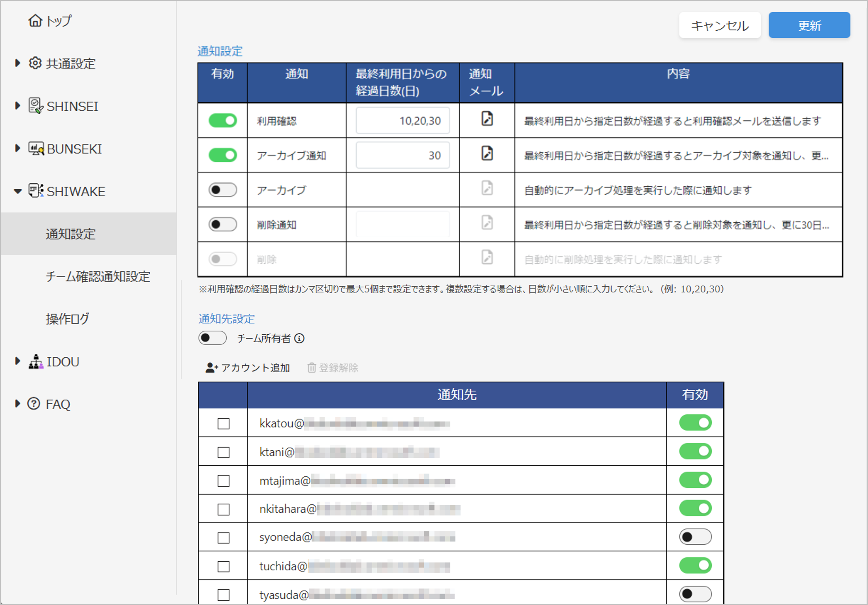This screenshot has height=605, width=868.
Task: Collapse the SHIWAKE sidebar section
Action: click(x=17, y=191)
